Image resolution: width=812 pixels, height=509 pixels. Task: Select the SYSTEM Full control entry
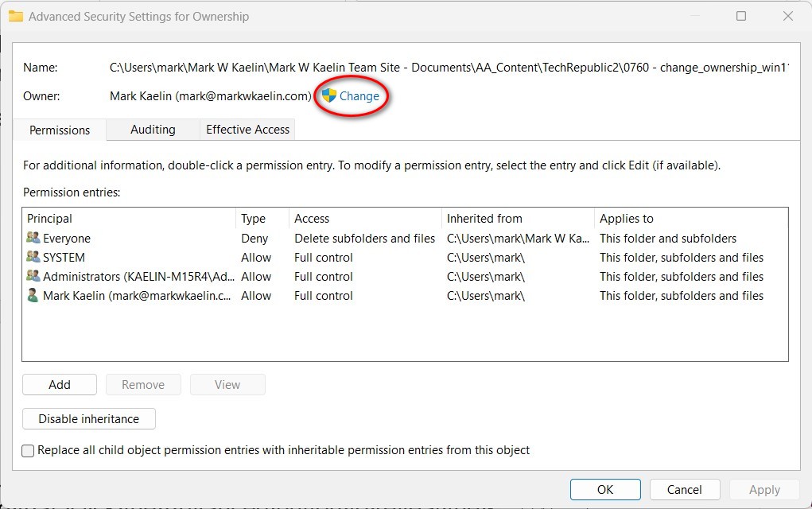[159, 257]
